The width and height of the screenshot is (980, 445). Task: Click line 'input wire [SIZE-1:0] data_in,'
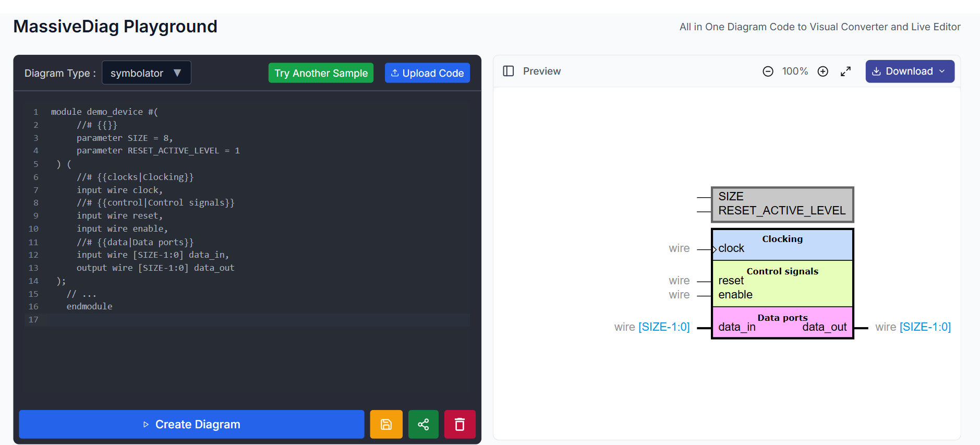click(x=153, y=255)
